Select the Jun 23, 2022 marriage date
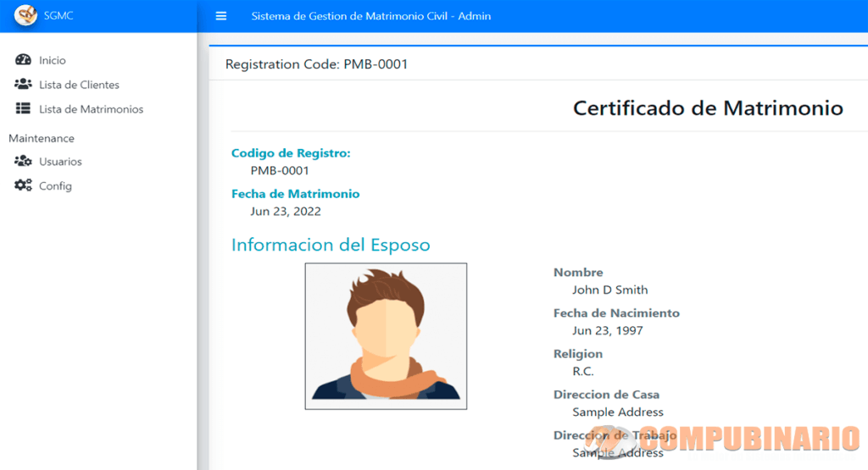This screenshot has width=868, height=470. coord(286,211)
